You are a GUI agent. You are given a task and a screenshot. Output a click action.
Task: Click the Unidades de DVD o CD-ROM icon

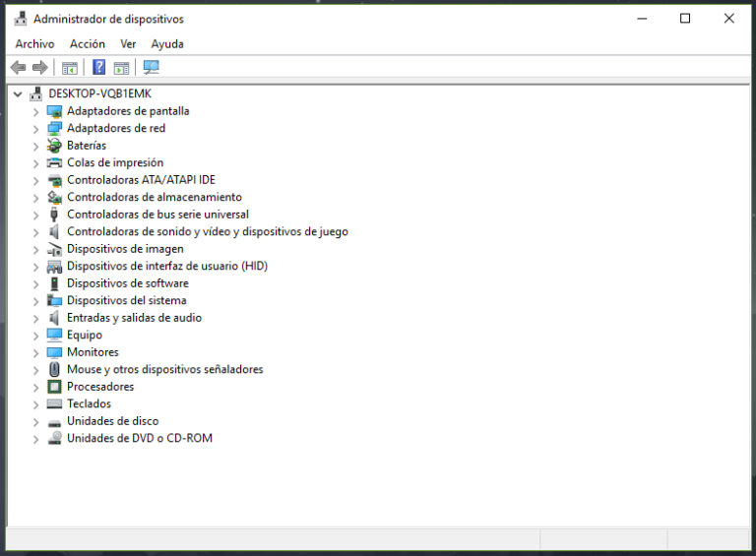54,438
